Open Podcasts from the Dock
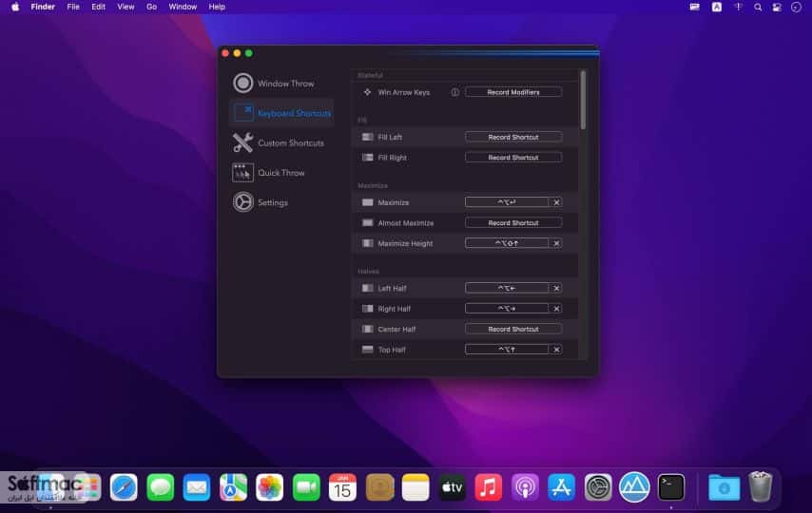The image size is (812, 513). 525,487
